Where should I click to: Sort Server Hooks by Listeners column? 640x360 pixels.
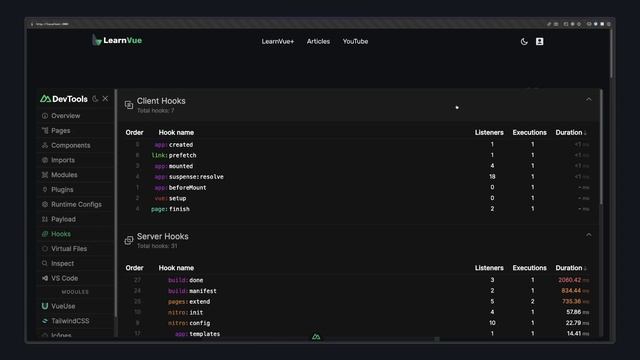tap(489, 268)
